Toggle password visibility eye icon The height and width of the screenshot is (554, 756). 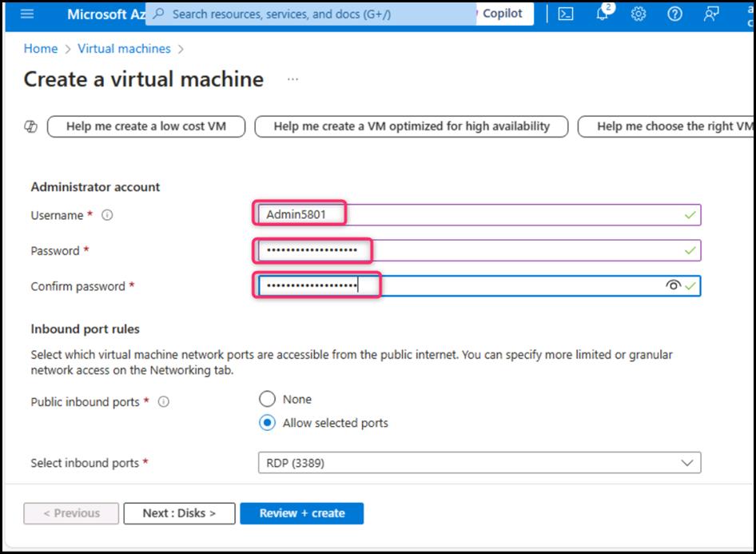click(673, 285)
